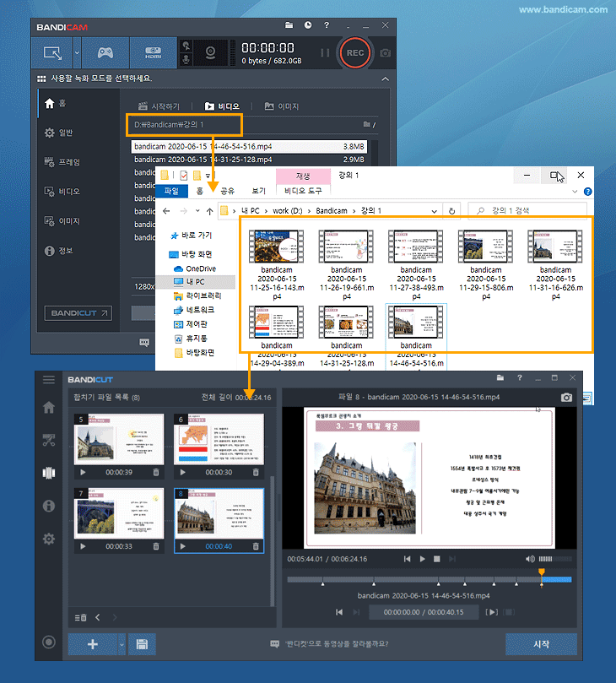Viewport: 616px width, 683px height.
Task: Select the game recording mode icon
Action: 105,52
